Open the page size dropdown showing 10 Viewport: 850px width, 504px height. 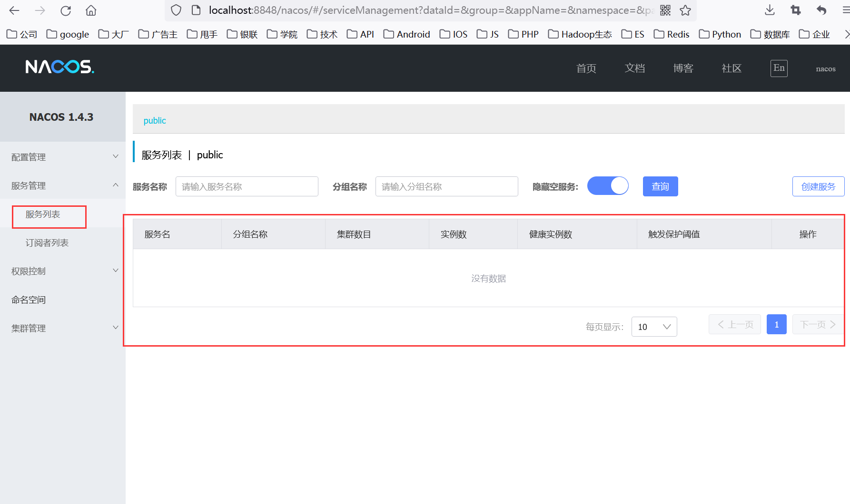coord(654,327)
